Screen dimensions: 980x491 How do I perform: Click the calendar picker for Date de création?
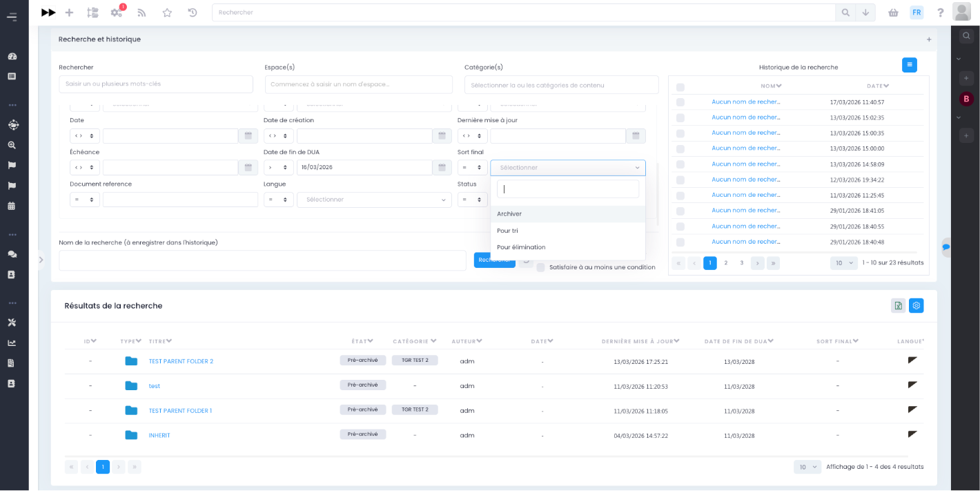(442, 136)
